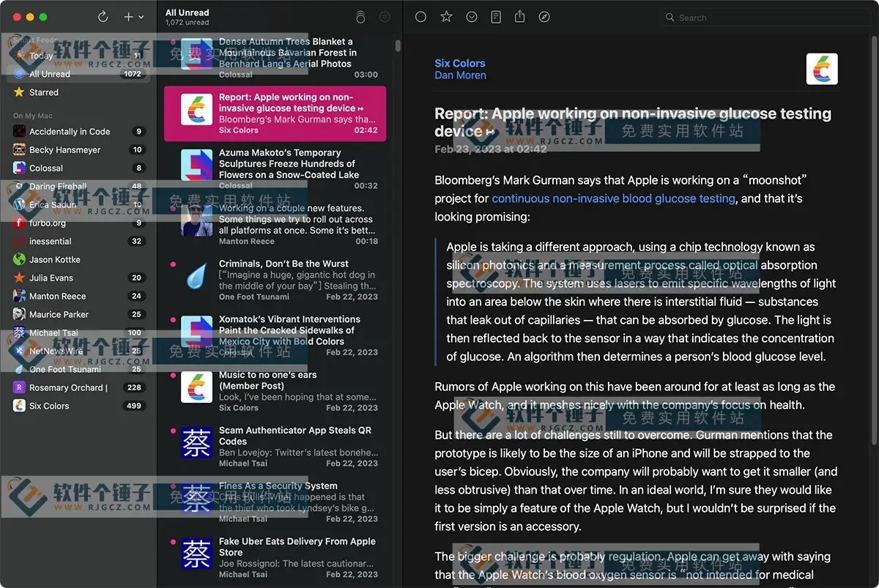Open the Criminals, Don't Be the Wurst article
This screenshot has width=879, height=588.
[x=275, y=280]
